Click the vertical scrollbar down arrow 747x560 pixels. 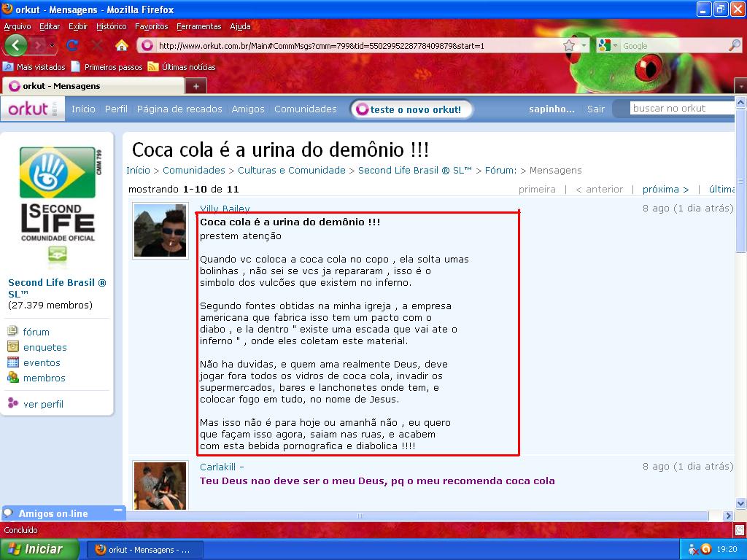tap(741, 503)
